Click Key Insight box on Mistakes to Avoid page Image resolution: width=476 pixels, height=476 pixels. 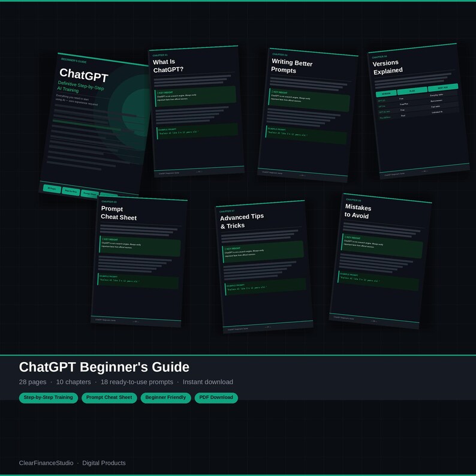click(382, 246)
